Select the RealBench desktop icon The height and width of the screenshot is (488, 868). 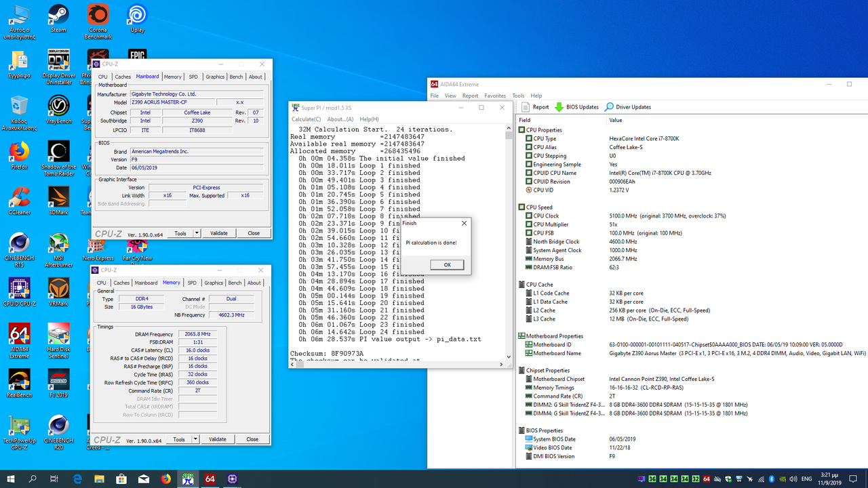coord(19,384)
